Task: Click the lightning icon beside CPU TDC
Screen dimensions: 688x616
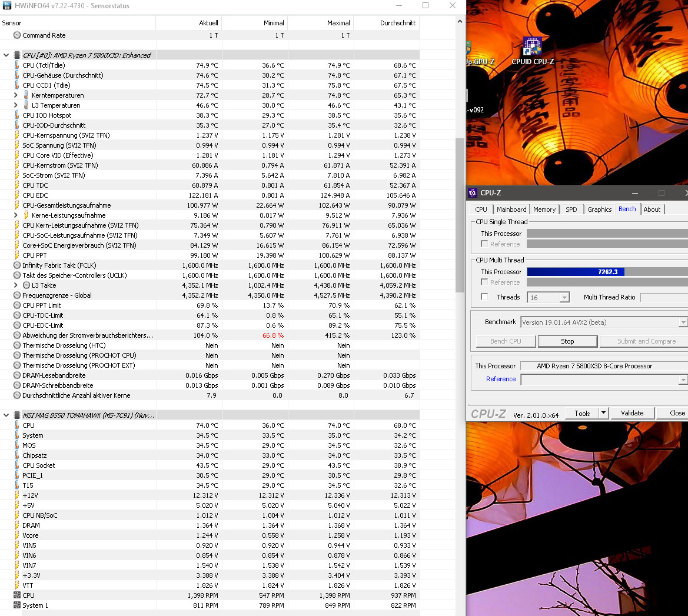Action: pyautogui.click(x=16, y=185)
